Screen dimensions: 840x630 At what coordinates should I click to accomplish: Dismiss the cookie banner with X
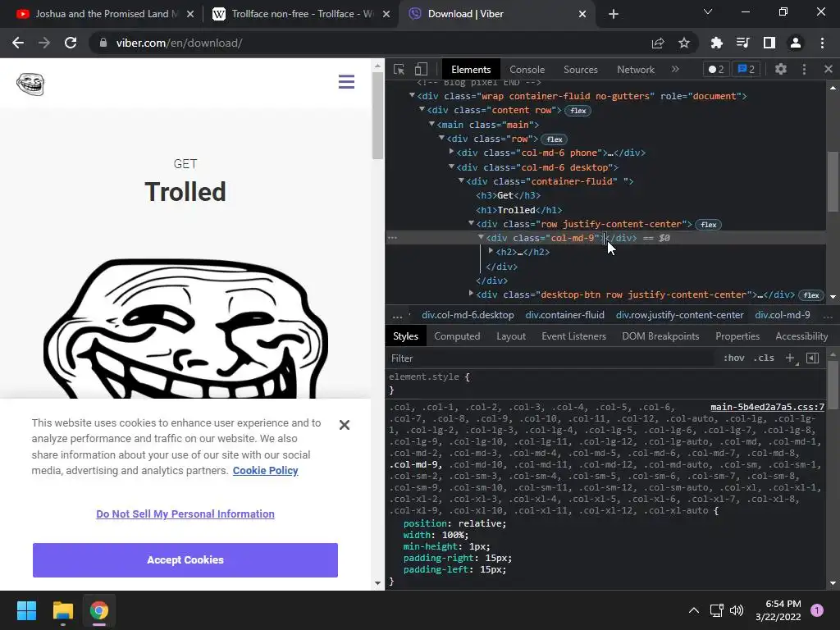(x=345, y=425)
